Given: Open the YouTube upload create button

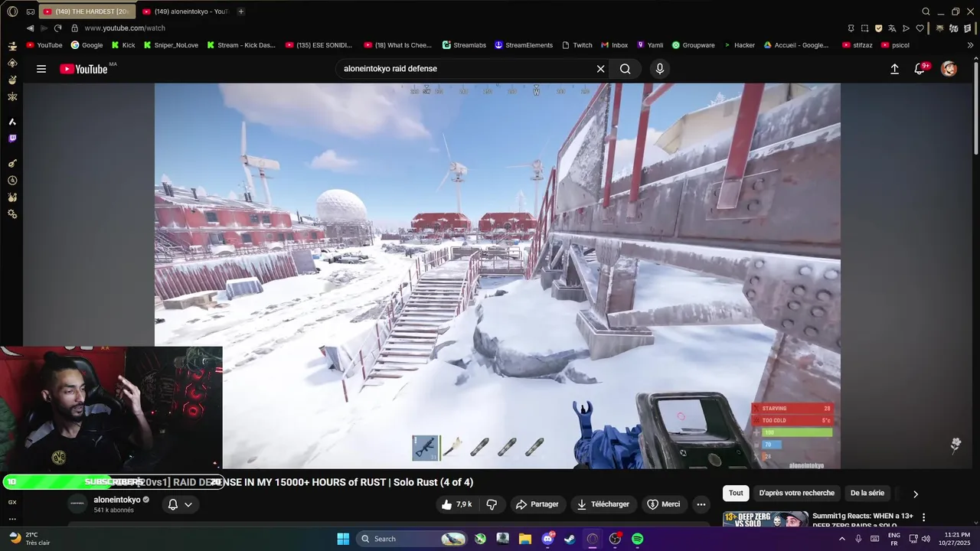Looking at the screenshot, I should pyautogui.click(x=894, y=69).
